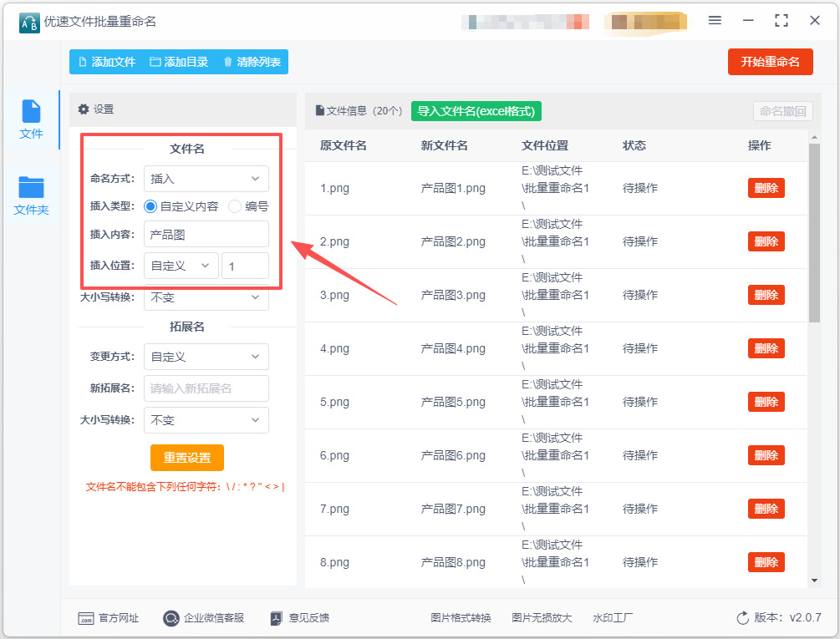840x639 pixels.
Task: Delete the 2.png row
Action: (x=766, y=242)
